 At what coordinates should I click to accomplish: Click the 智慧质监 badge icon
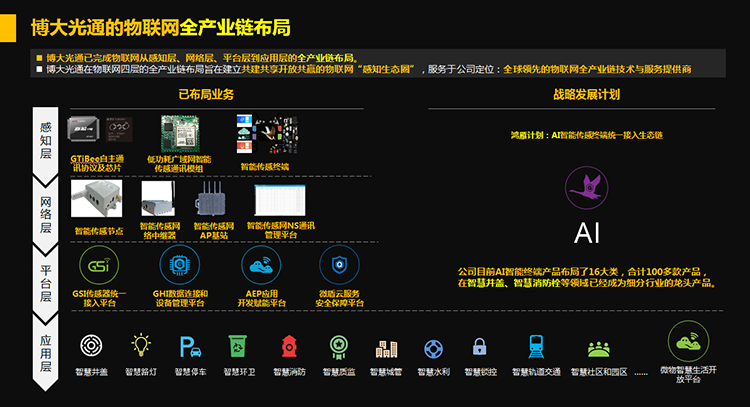(x=339, y=347)
